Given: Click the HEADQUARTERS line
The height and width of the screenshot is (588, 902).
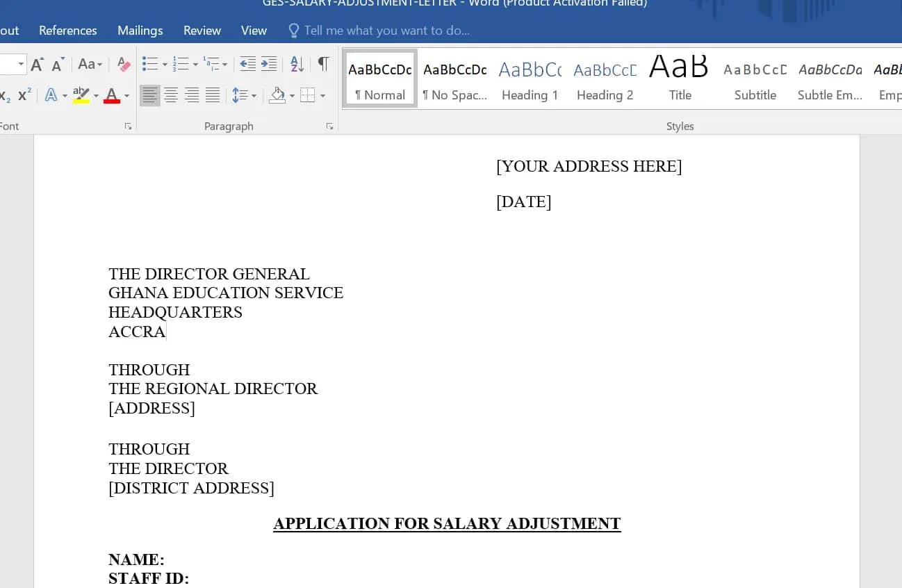Looking at the screenshot, I should coord(175,312).
